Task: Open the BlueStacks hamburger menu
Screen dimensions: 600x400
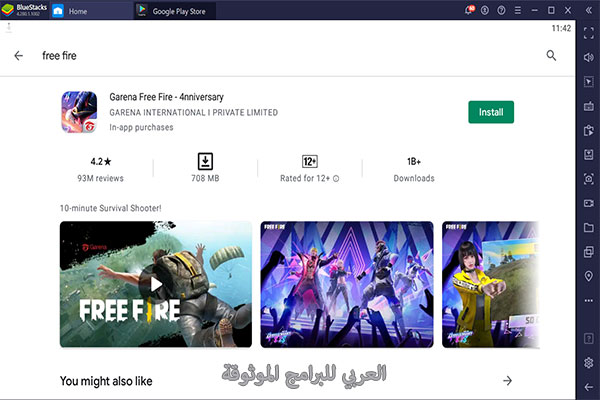Action: pyautogui.click(x=518, y=10)
